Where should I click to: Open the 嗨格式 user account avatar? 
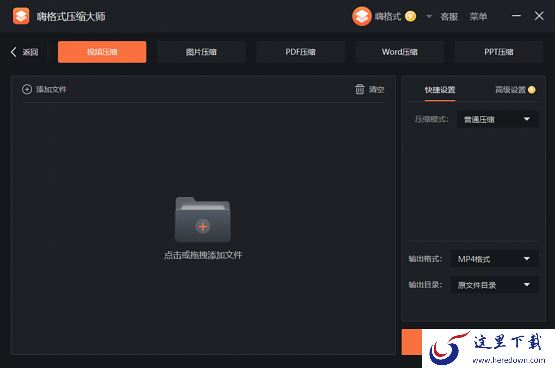point(362,16)
